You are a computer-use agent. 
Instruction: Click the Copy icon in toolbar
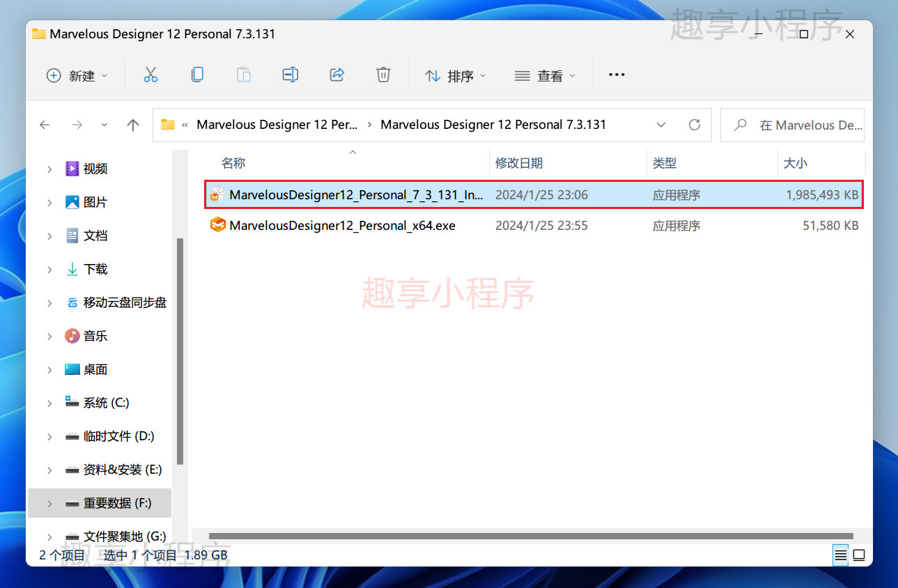197,75
